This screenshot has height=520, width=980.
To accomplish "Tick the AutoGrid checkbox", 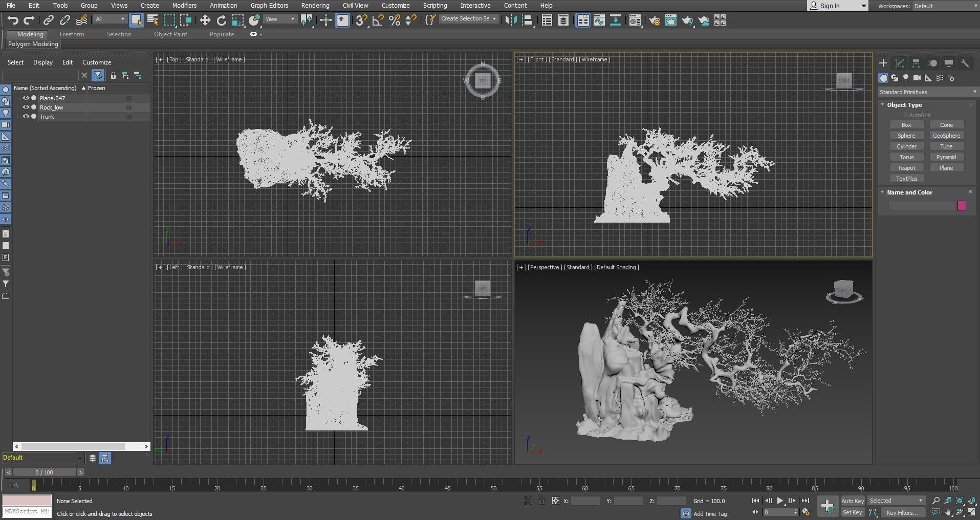I will tap(905, 115).
